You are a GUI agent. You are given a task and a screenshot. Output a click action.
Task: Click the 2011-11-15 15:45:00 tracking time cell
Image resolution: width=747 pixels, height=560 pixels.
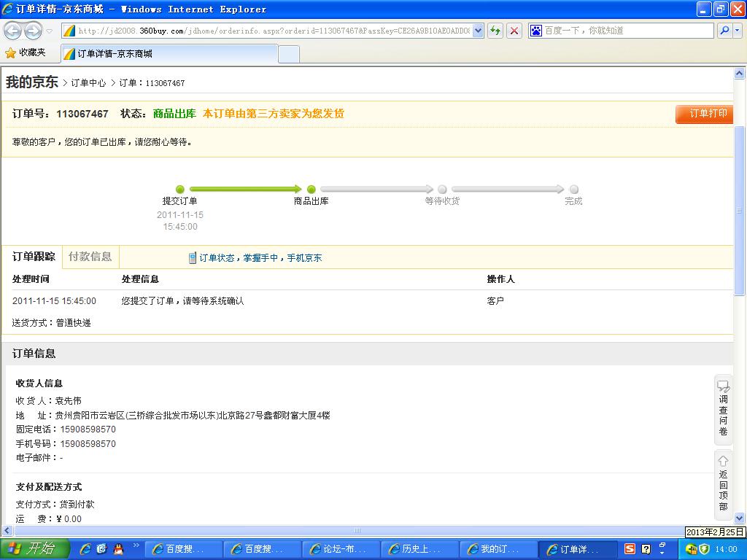(x=54, y=301)
